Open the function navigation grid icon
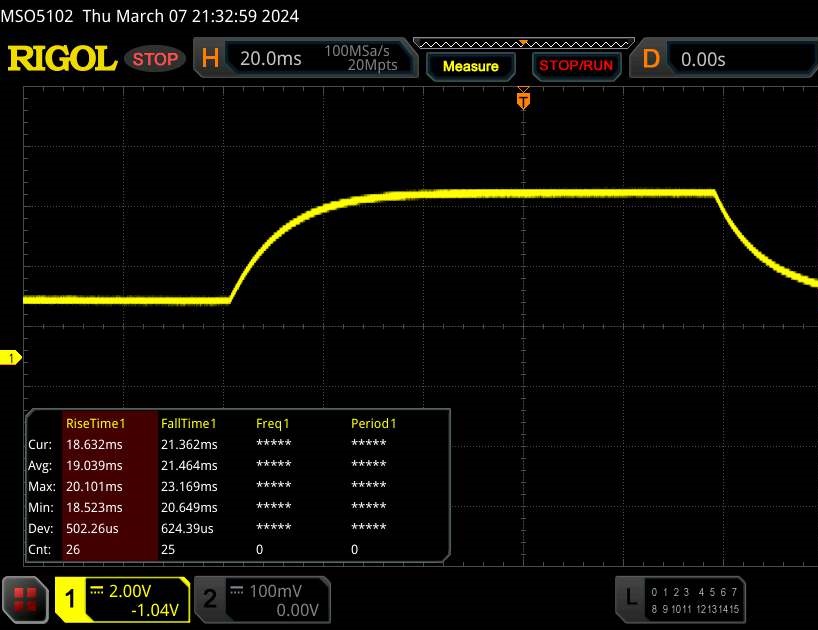This screenshot has width=818, height=630. click(27, 598)
